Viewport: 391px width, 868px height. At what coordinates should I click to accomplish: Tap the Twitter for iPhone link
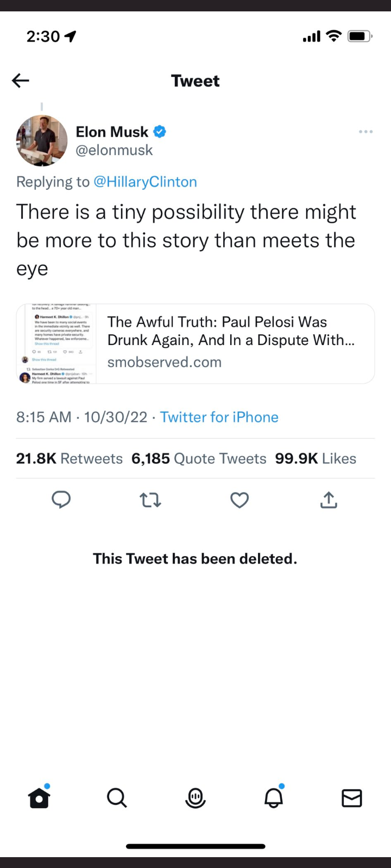pyautogui.click(x=219, y=417)
